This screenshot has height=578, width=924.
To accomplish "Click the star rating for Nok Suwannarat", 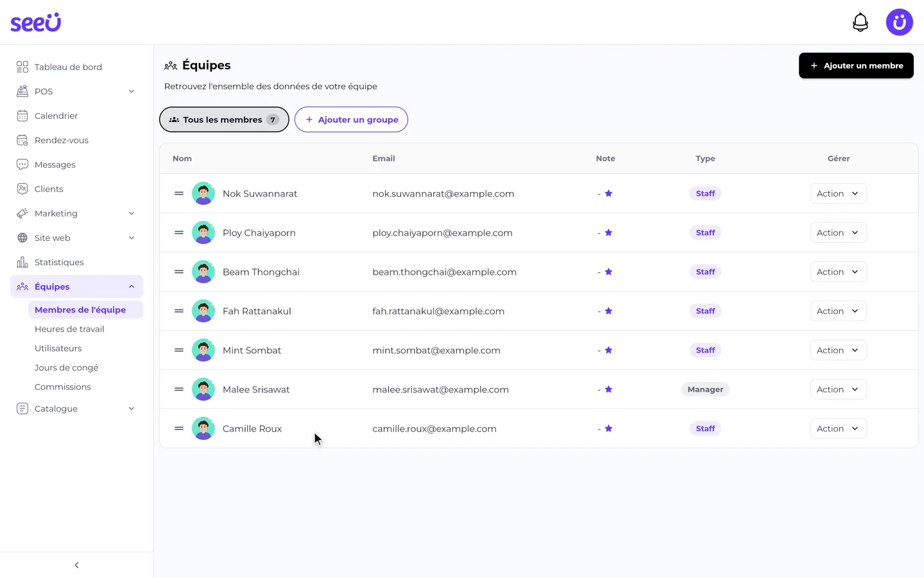I will tap(608, 193).
